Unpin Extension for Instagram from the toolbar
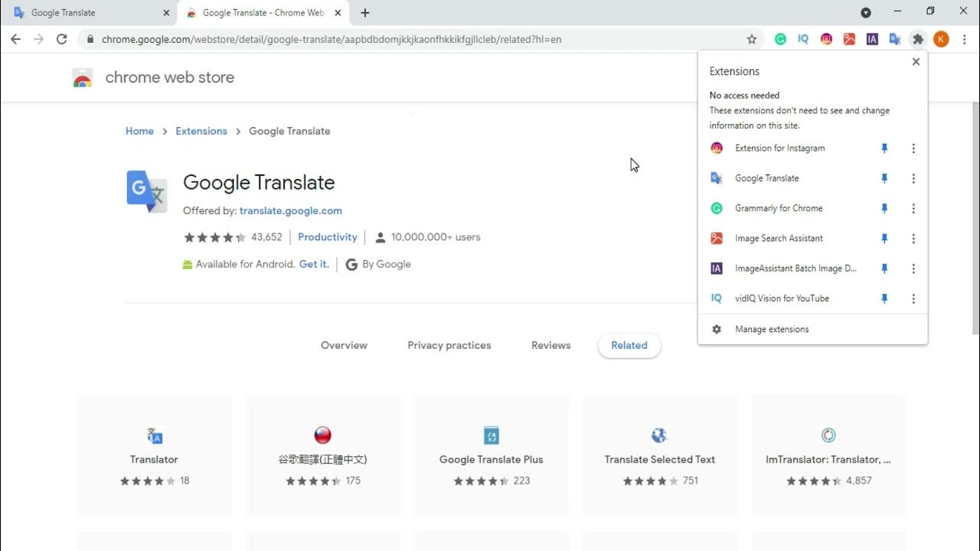Viewport: 980px width, 551px height. coord(884,148)
